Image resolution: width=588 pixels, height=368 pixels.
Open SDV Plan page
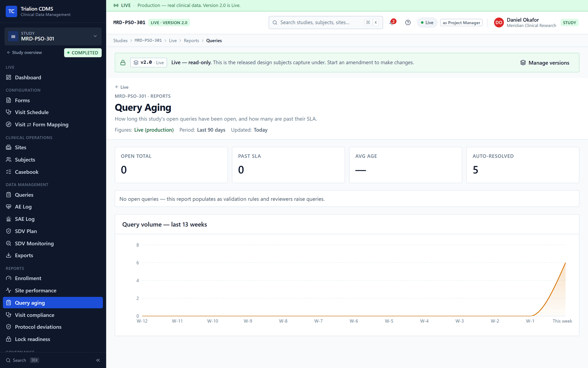pos(53,231)
